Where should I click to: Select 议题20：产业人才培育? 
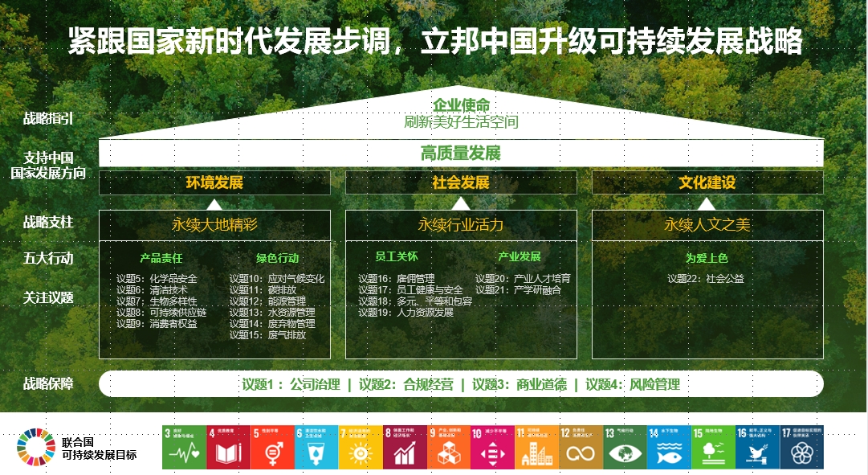click(x=523, y=279)
